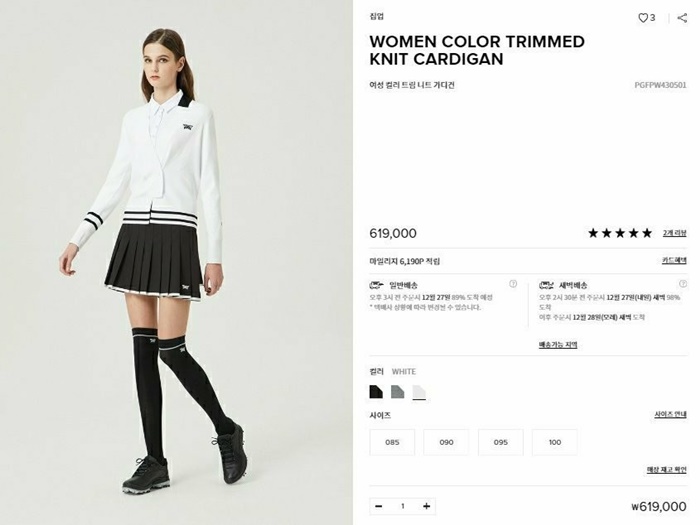This screenshot has width=700, height=525.
Task: Click the standard delivery truck icon
Action: tap(376, 285)
